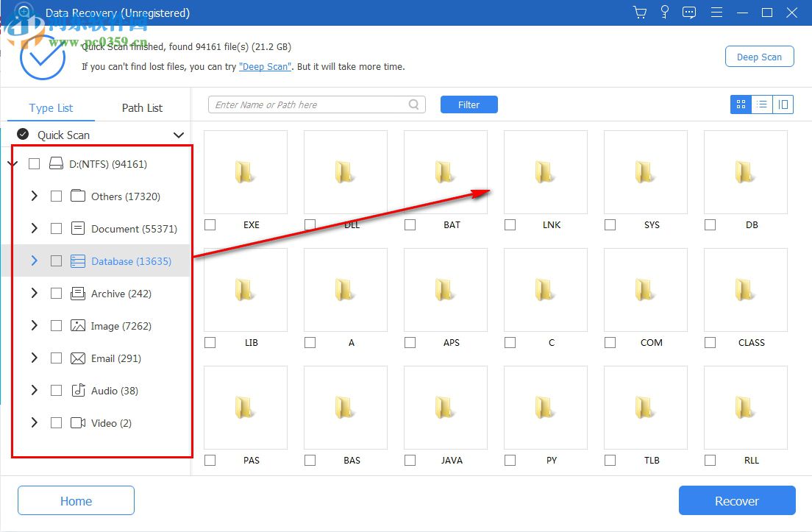
Task: Open the feedback message icon
Action: (x=689, y=13)
